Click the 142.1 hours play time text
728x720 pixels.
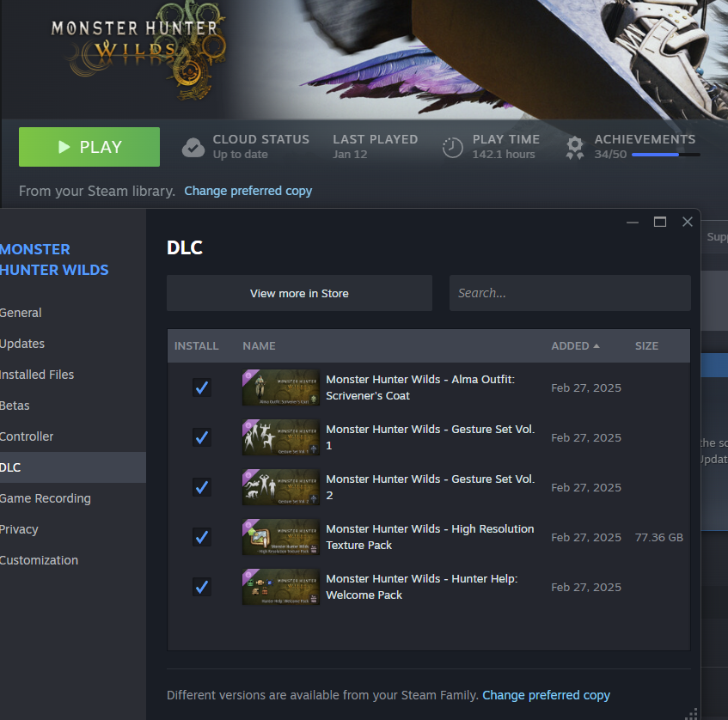[504, 154]
